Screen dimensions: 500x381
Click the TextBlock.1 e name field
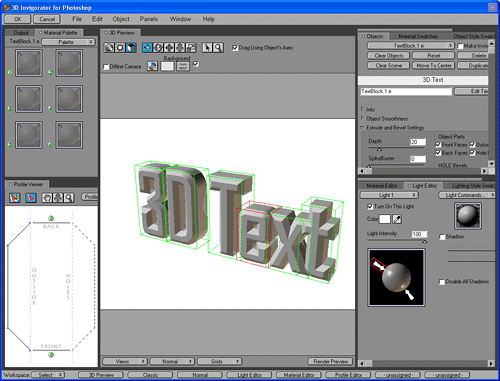406,91
